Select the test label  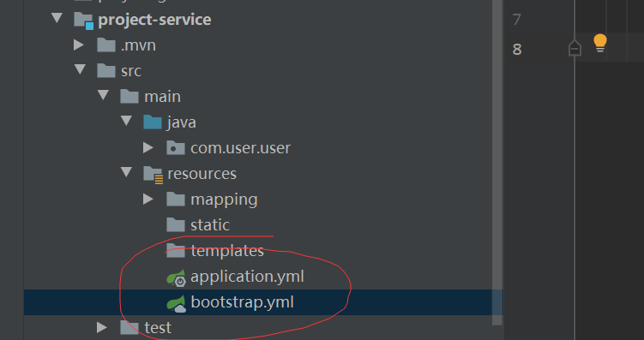point(158,328)
